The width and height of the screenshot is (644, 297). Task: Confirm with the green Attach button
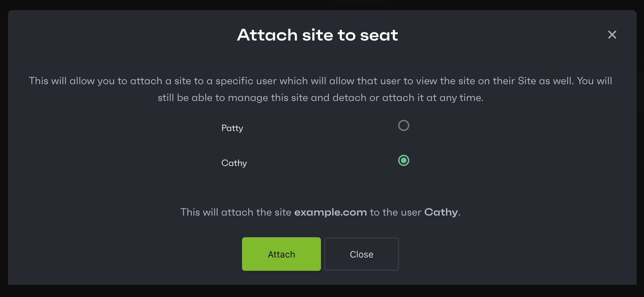point(281,254)
